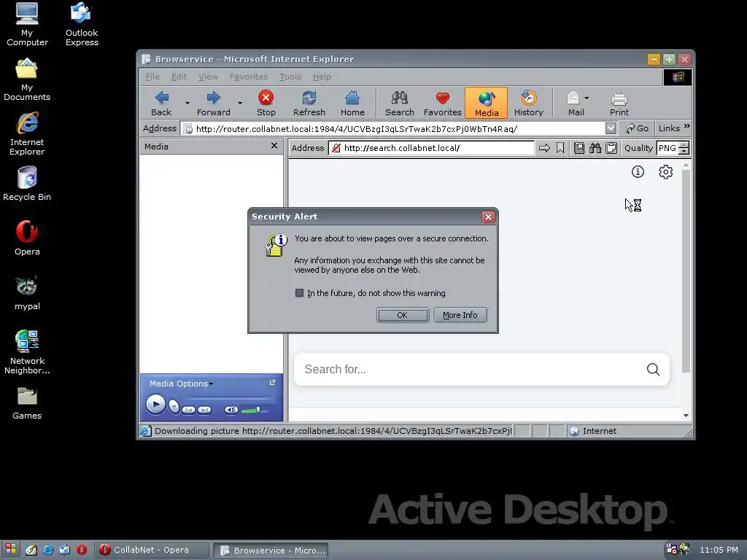Select the Network Neighborhood desktop icon
The image size is (747, 560).
point(27,352)
